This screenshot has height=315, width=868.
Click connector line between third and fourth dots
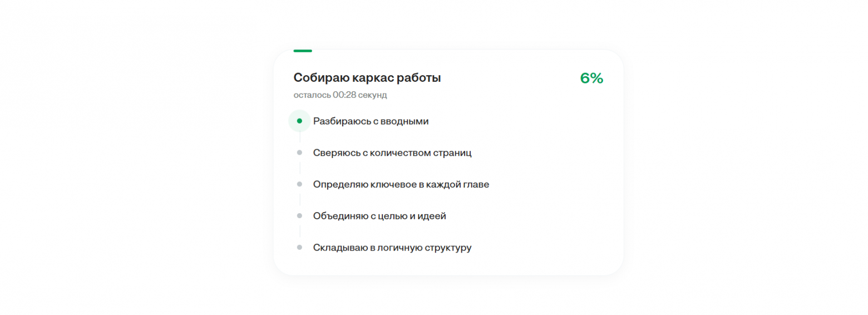300,200
